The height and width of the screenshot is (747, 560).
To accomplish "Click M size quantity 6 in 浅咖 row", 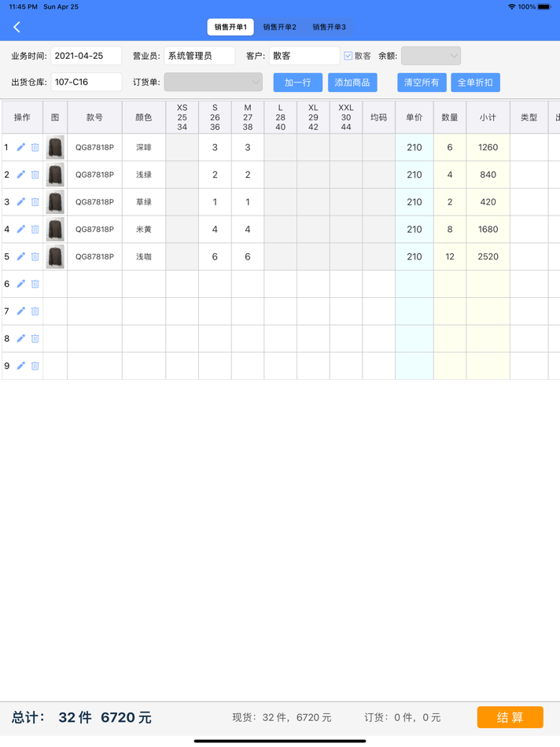I will tap(248, 256).
